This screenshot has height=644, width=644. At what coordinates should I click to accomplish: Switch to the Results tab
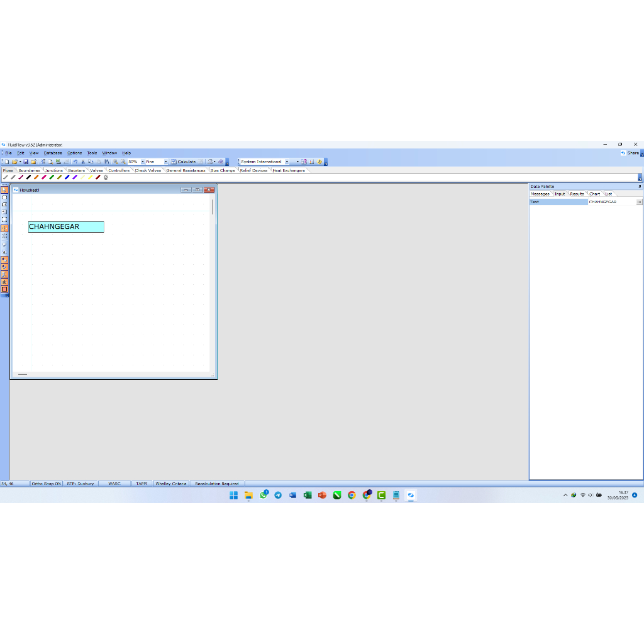click(x=577, y=194)
